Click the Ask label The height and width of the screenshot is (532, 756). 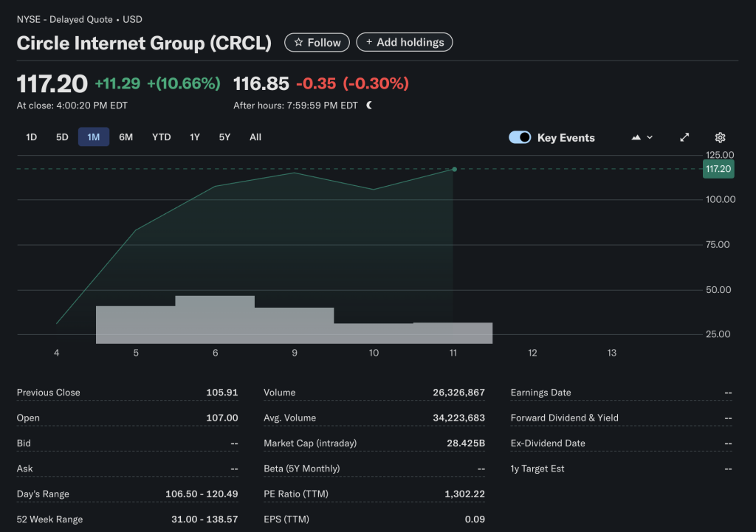(24, 469)
